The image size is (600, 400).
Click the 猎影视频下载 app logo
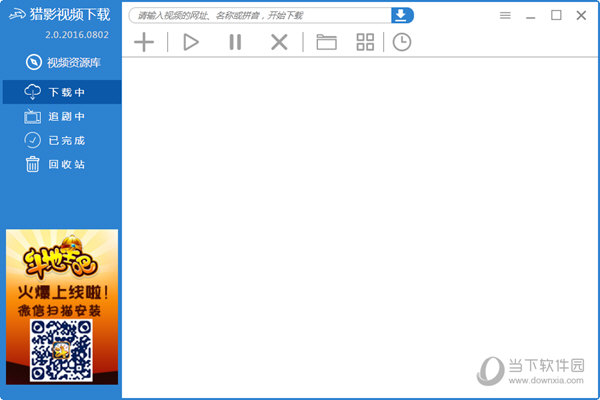(x=59, y=15)
